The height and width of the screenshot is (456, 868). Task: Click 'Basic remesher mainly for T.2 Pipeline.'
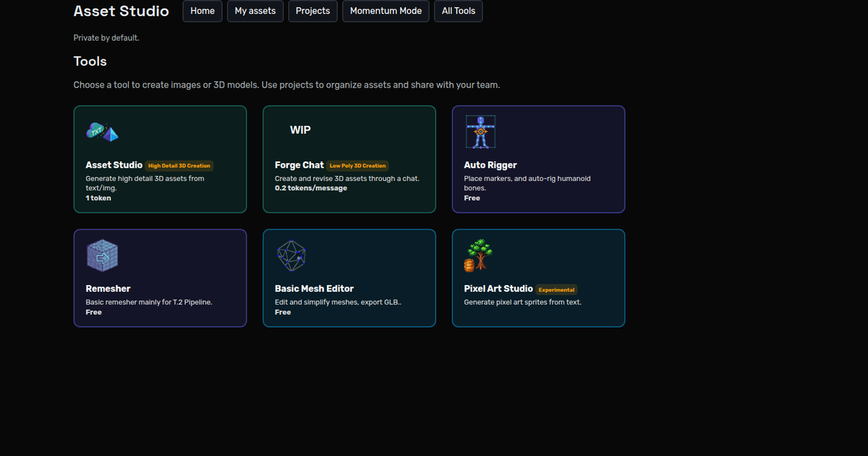coord(149,302)
